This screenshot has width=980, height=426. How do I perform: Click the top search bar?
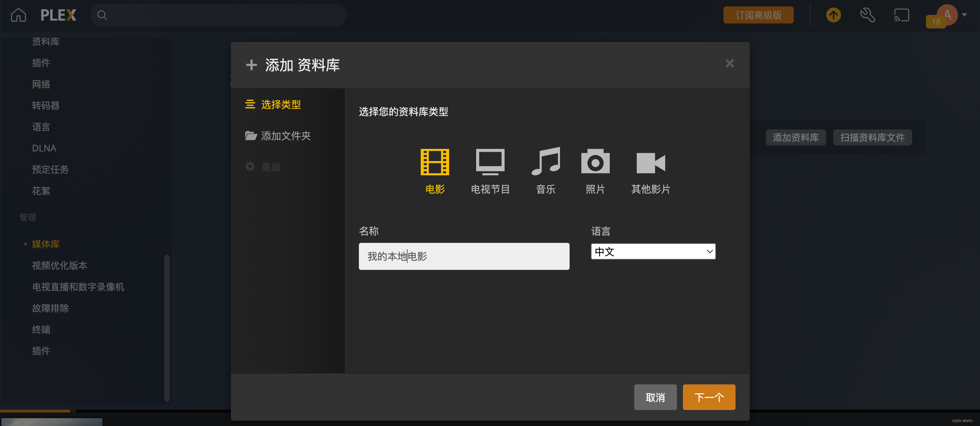click(x=219, y=15)
